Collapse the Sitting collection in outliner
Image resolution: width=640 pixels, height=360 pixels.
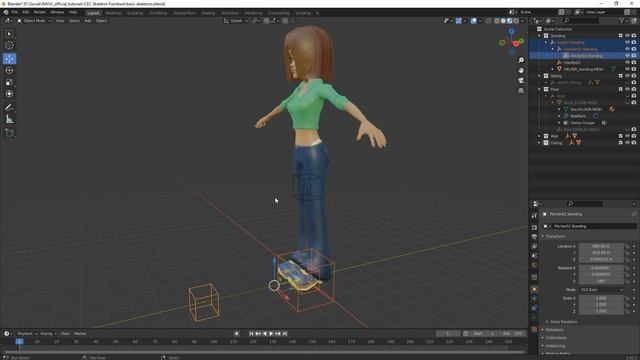[x=540, y=76]
